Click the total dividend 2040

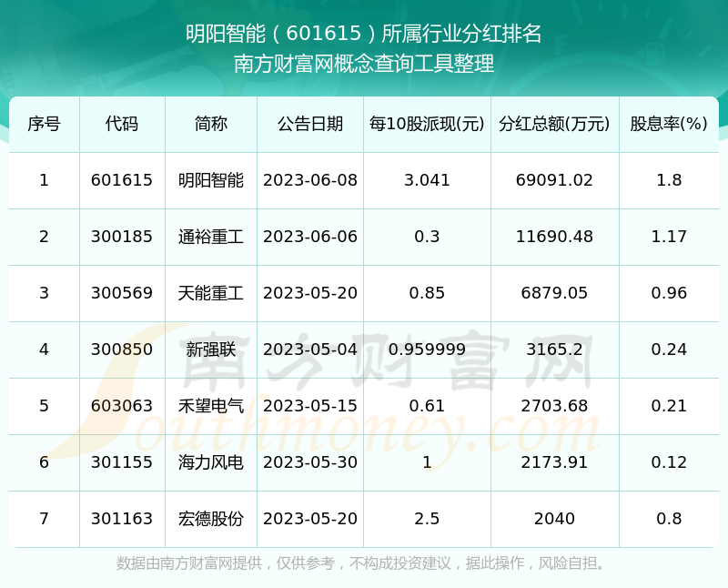(554, 519)
